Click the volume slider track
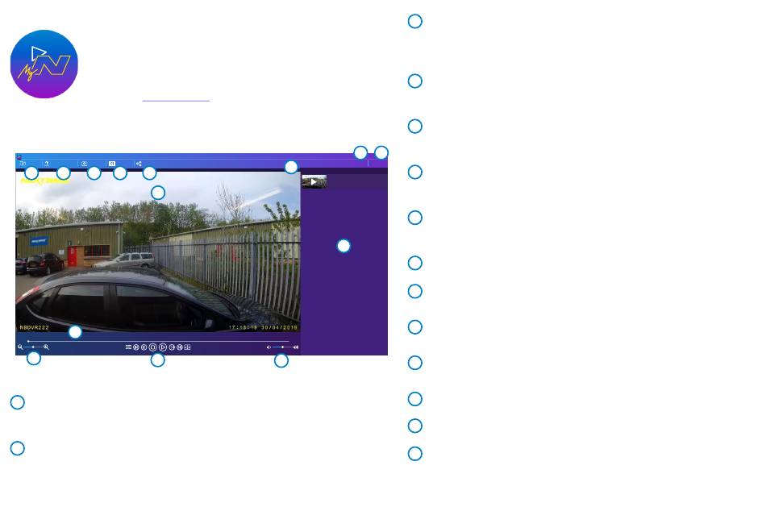Viewport: 766px width, 532px height. [282, 347]
